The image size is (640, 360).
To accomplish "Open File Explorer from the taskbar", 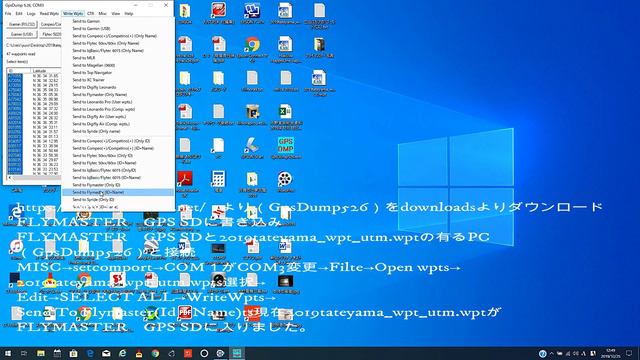I will [41, 353].
